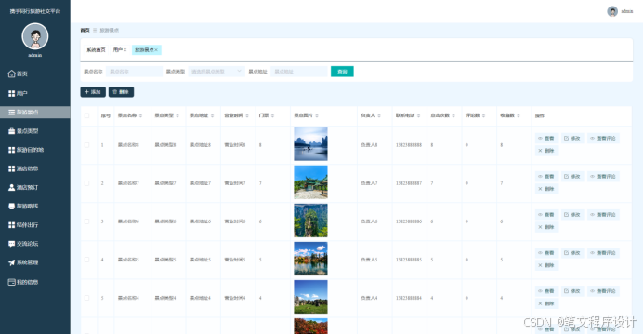The image size is (644, 335).
Task: Open 我的信息 card icon in sidebar
Action: tap(11, 282)
